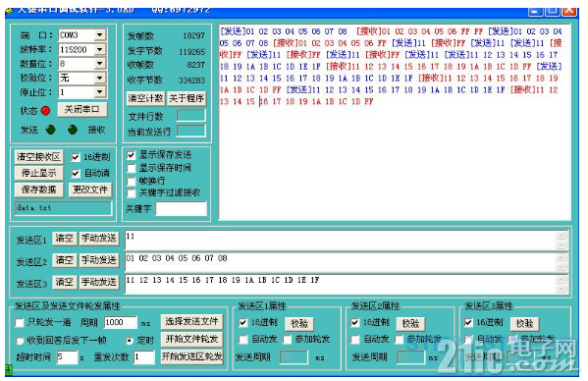588x381 pixels.
Task: Expand the 校验位 dropdown showing 无
Action: tap(99, 78)
